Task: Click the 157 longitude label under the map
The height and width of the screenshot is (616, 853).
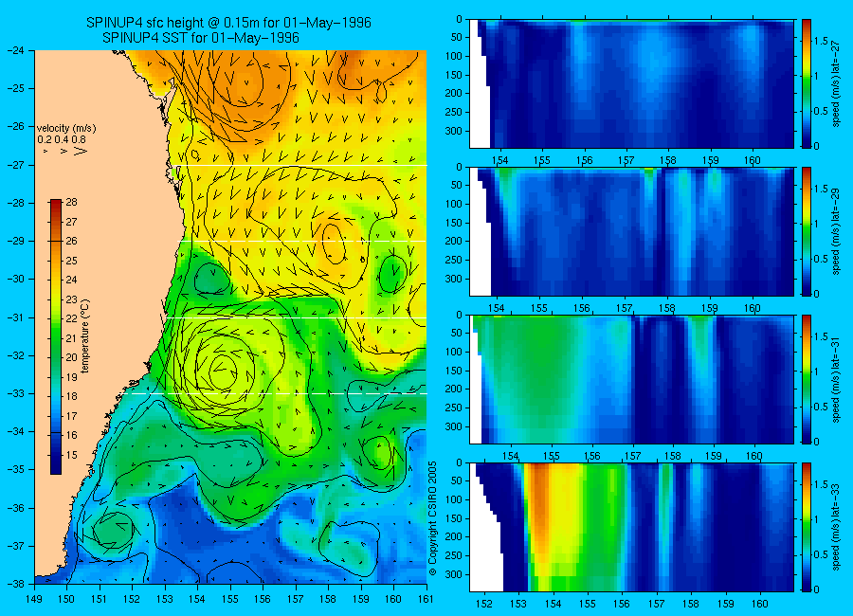Action: (x=296, y=599)
